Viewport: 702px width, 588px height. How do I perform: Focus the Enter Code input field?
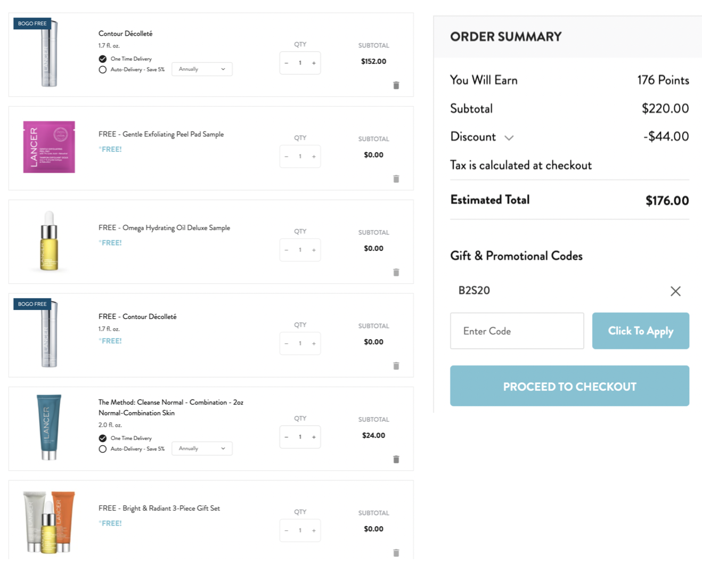[517, 331]
